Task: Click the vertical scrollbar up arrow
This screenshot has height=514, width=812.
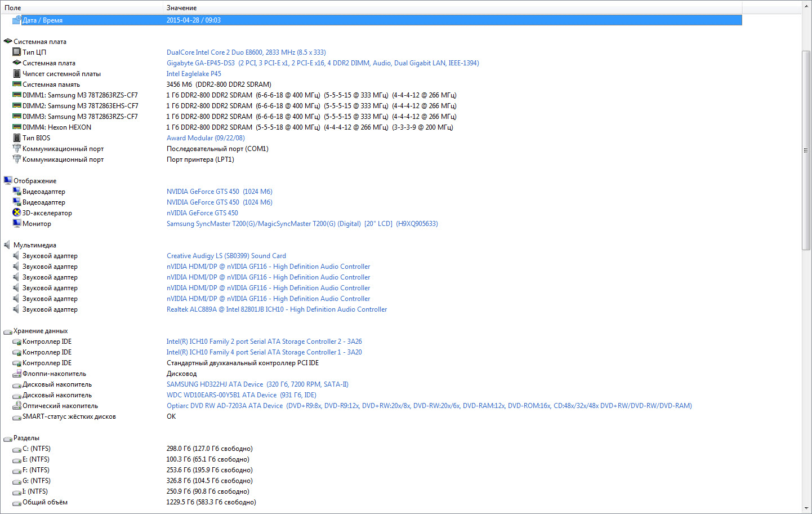Action: coord(806,6)
